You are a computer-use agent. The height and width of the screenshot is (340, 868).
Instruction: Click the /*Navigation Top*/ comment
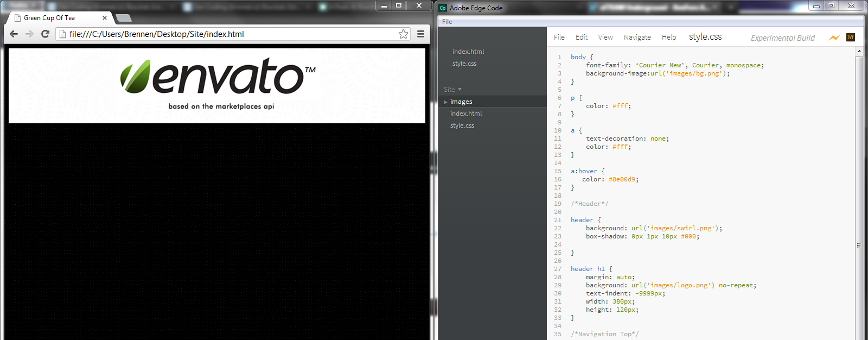605,334
